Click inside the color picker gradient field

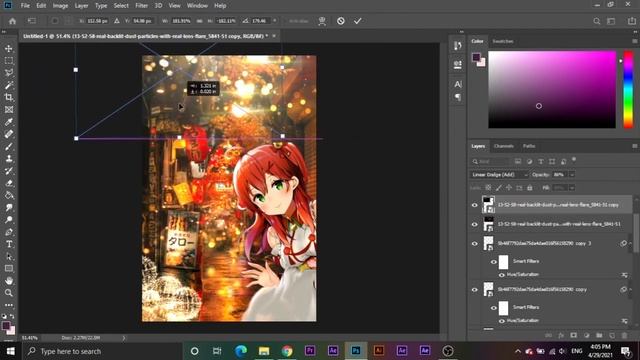(x=552, y=89)
